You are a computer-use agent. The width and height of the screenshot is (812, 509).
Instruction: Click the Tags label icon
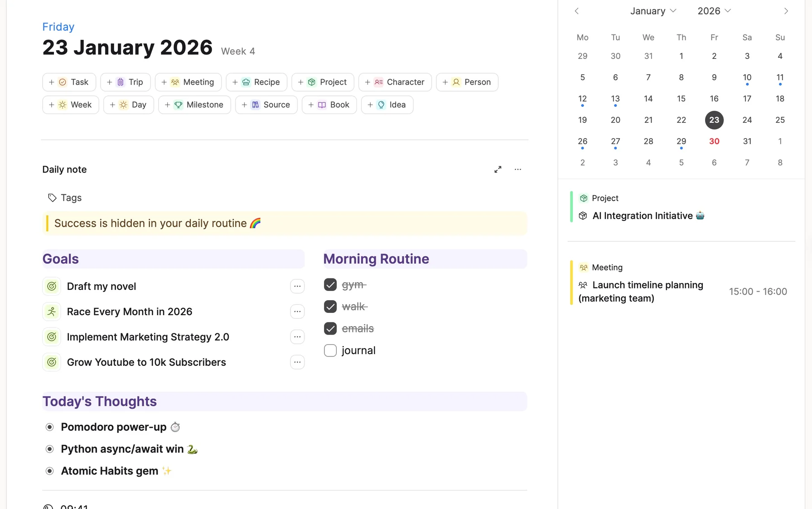pos(52,198)
